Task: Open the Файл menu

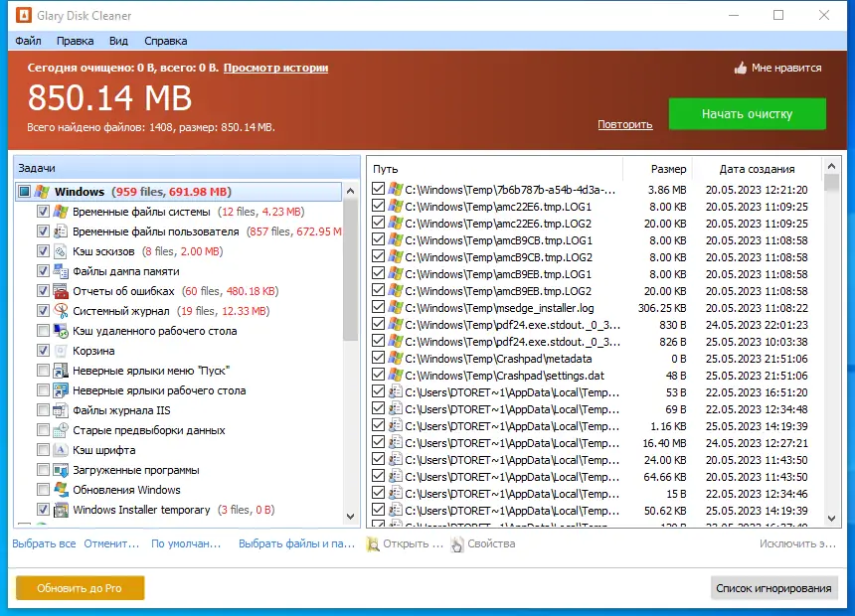Action: tap(29, 41)
